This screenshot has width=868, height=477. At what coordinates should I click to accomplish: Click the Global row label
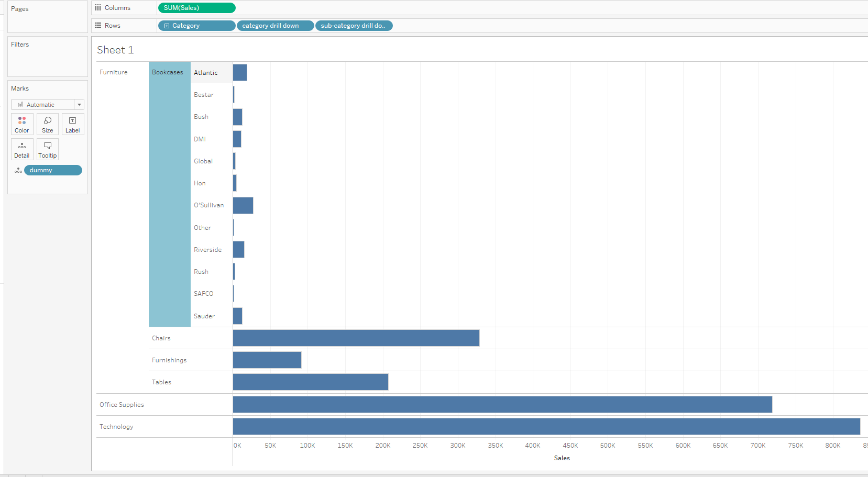coord(203,161)
